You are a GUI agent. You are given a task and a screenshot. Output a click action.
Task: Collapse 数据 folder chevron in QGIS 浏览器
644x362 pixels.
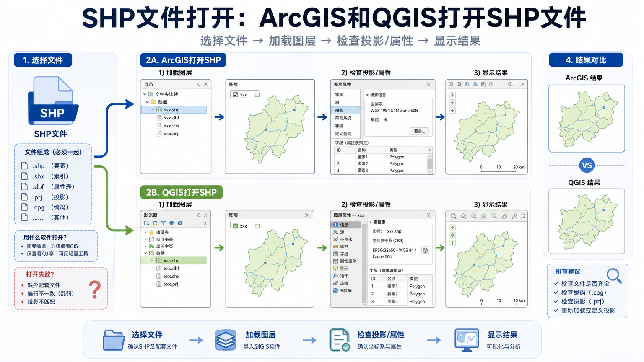(x=145, y=253)
